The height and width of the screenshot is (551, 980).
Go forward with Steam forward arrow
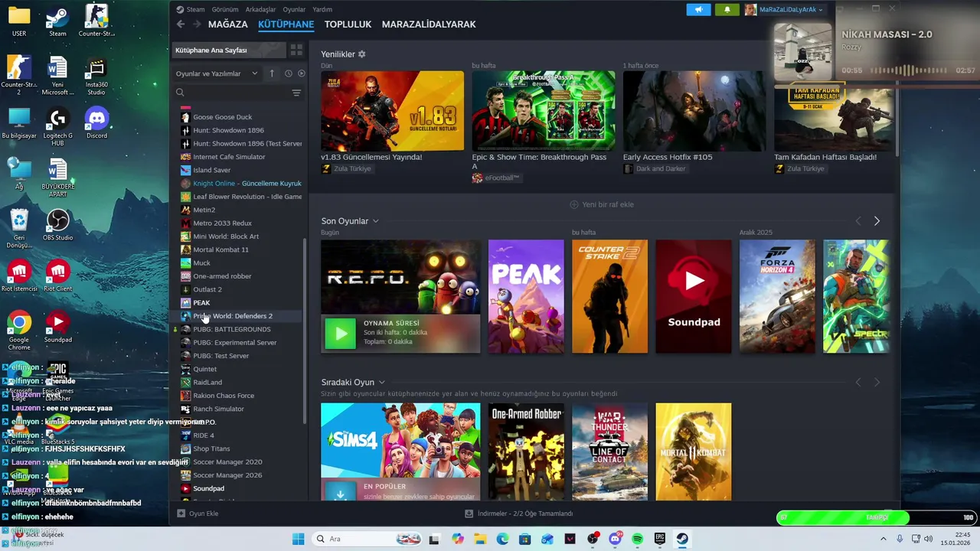[197, 24]
